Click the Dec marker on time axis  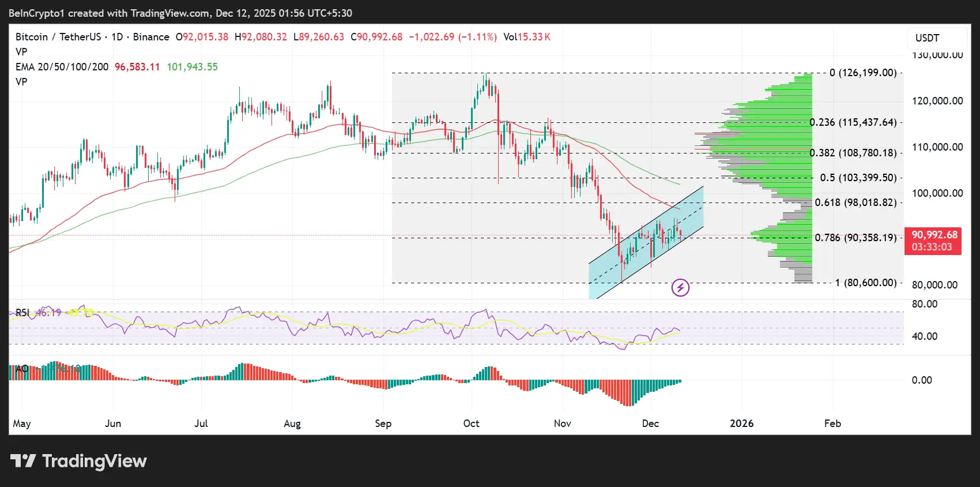[650, 424]
